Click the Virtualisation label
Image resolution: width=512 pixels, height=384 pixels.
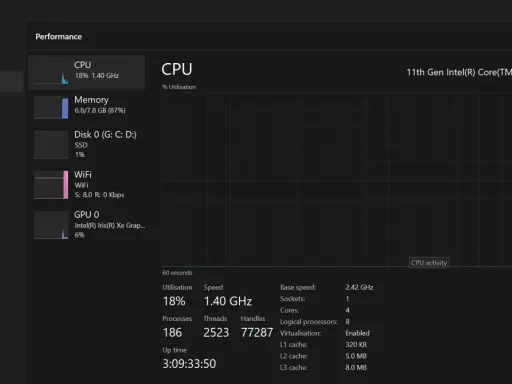301,333
